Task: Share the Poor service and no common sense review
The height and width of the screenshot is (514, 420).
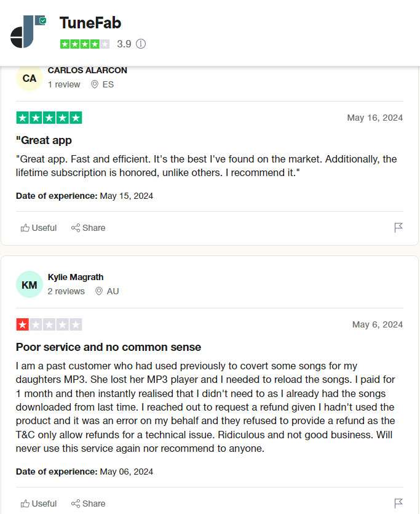Action: click(89, 504)
